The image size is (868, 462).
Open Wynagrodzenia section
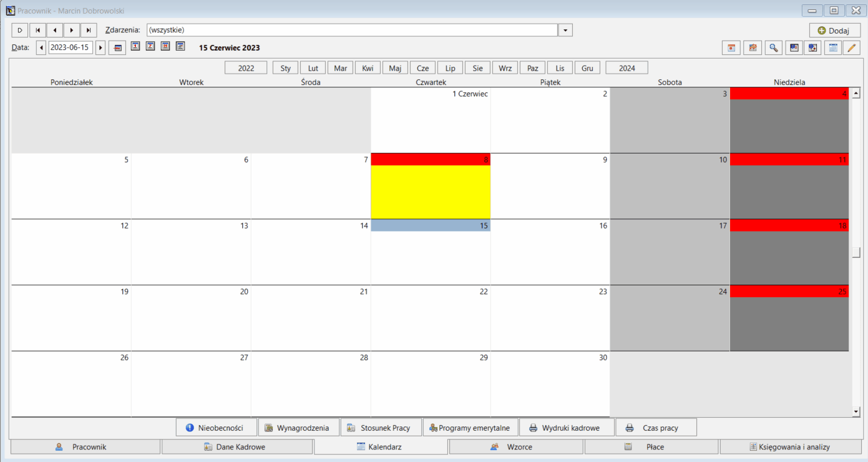298,428
